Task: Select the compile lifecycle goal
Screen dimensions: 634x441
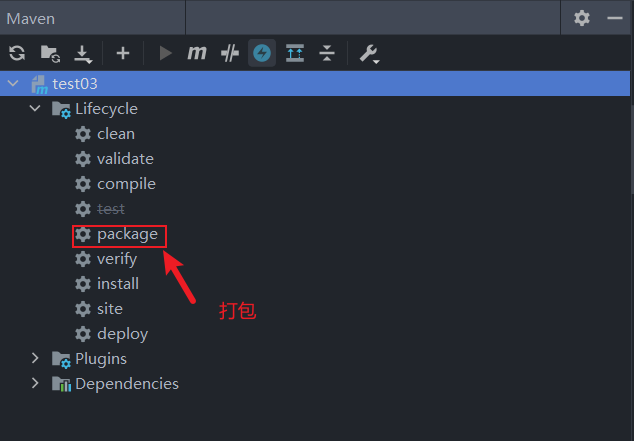Action: click(127, 184)
